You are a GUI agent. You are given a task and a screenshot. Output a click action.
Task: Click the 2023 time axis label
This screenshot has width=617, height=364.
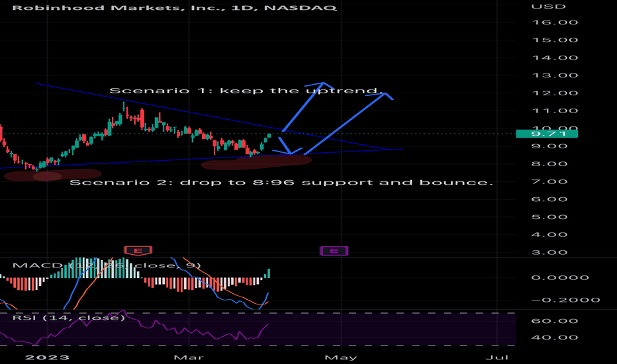tap(47, 357)
